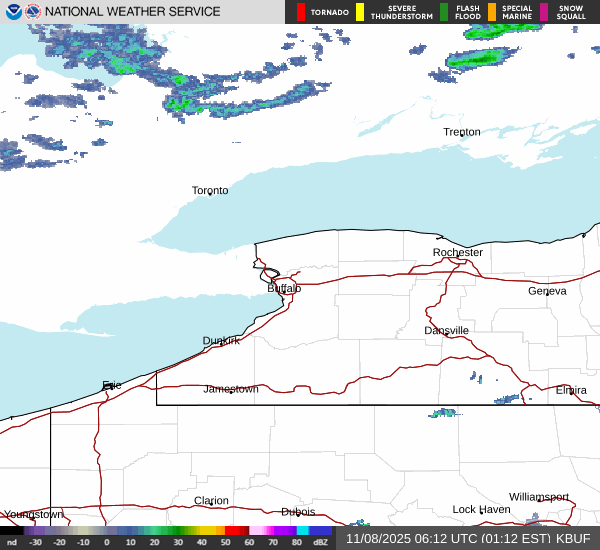Viewport: 600px width, 550px height.
Task: Click the National Weather Service title text
Action: click(x=134, y=12)
